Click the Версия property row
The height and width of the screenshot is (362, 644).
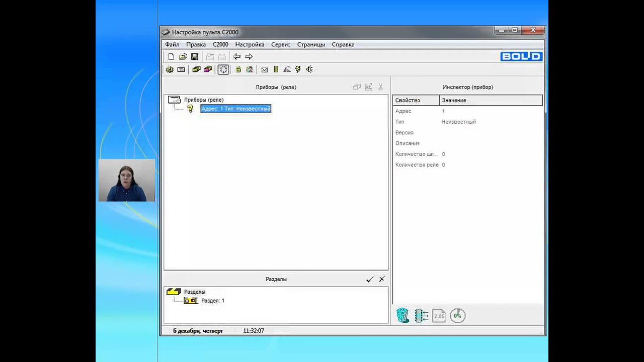pos(468,133)
